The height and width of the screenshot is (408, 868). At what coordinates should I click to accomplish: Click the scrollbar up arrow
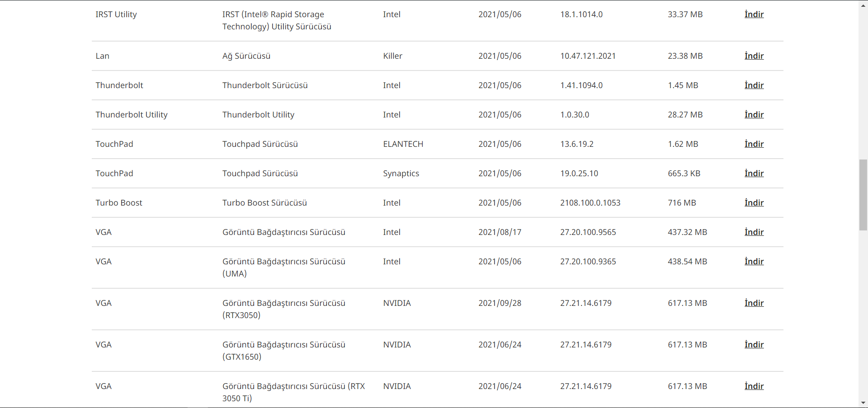[863, 5]
